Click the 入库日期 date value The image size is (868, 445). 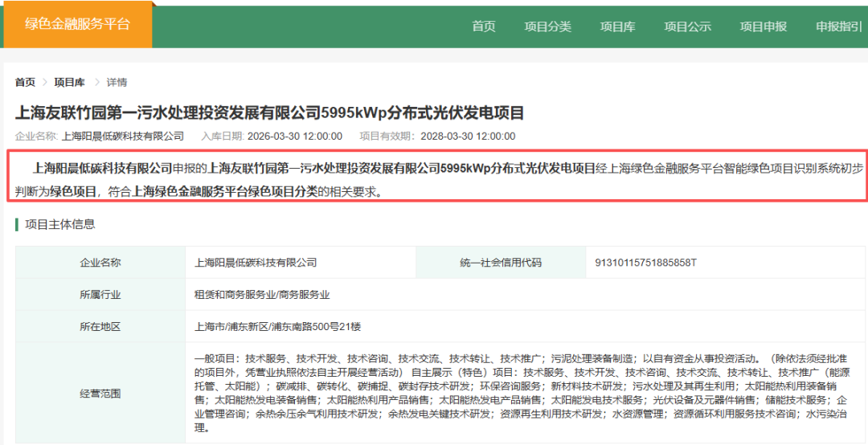click(x=294, y=137)
